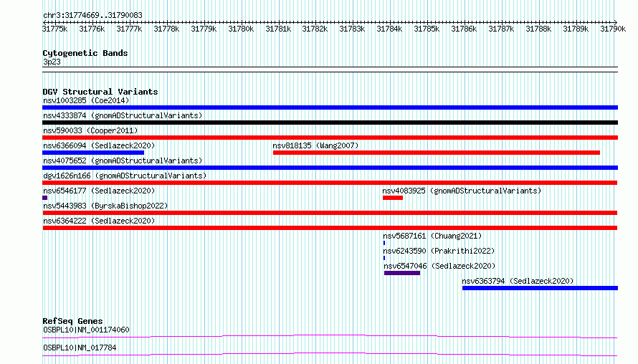The height and width of the screenshot is (364, 638).
Task: Click dgv1626n166 (gnomADStructuralVariants) label
Action: click(x=125, y=176)
